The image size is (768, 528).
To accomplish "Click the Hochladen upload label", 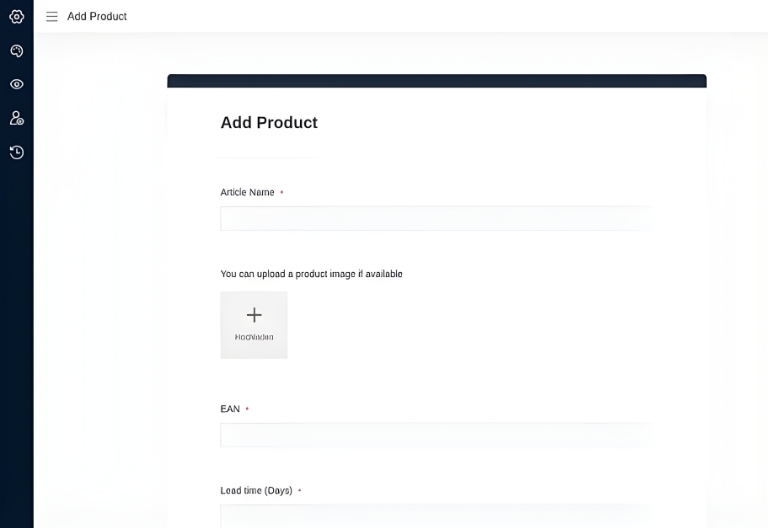I will pos(254,337).
